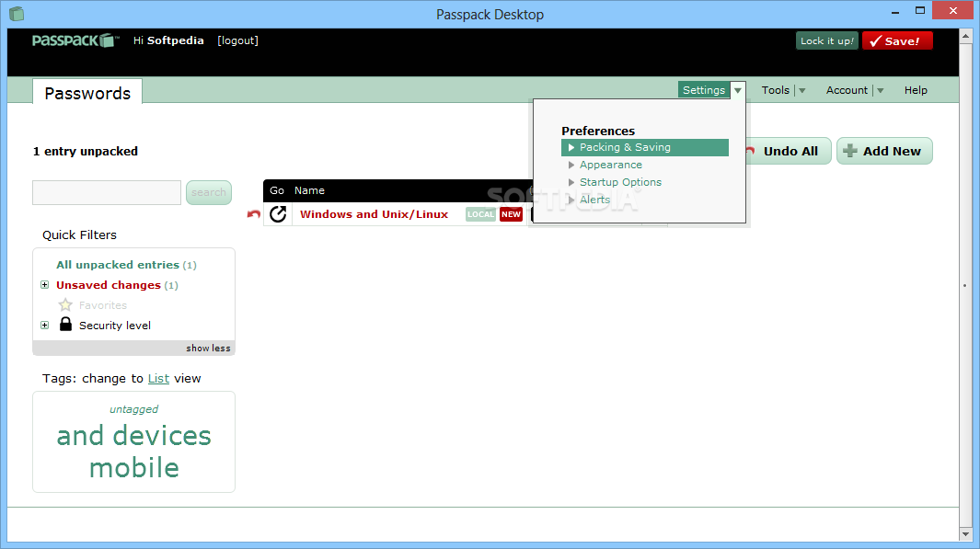Click the Softpedia username text
Viewport: 980px width, 549px height.
click(175, 40)
